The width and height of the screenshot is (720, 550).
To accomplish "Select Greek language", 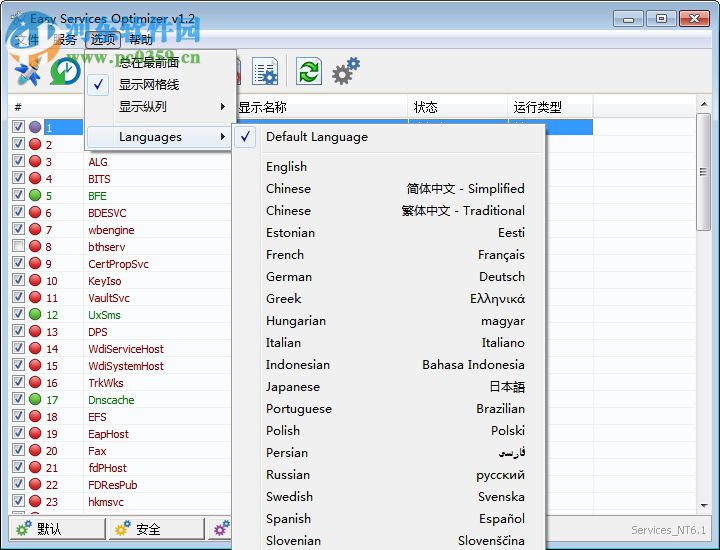I will click(x=389, y=299).
